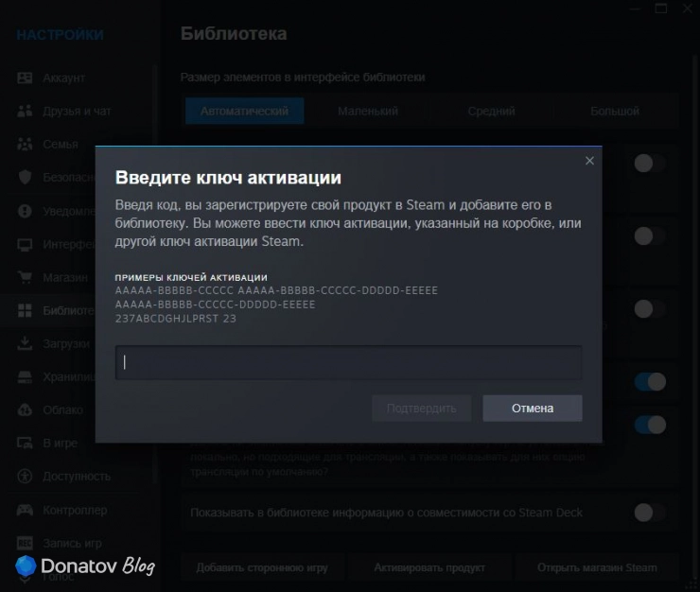The height and width of the screenshot is (592, 700).
Task: Select Средний size tab
Action: point(491,111)
